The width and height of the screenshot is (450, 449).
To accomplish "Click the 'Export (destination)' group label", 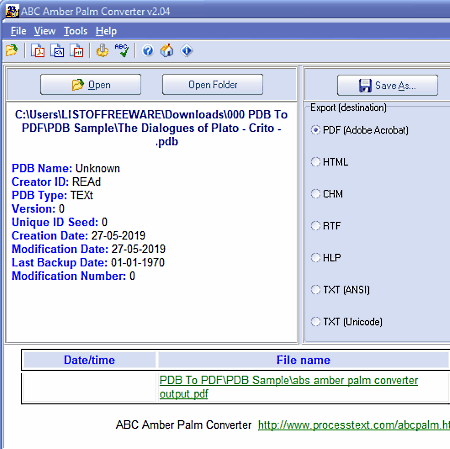I will [x=348, y=108].
